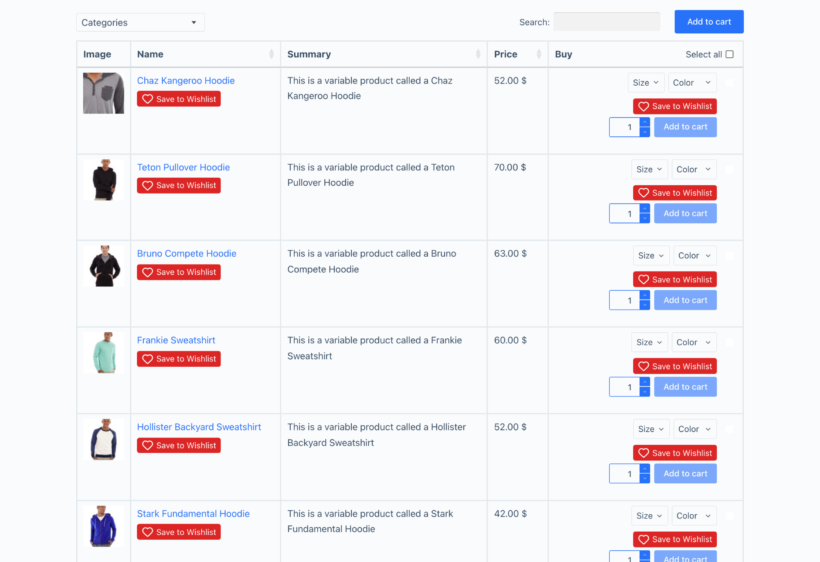Open Size dropdown for Frankie Sweatshirt

tap(649, 342)
